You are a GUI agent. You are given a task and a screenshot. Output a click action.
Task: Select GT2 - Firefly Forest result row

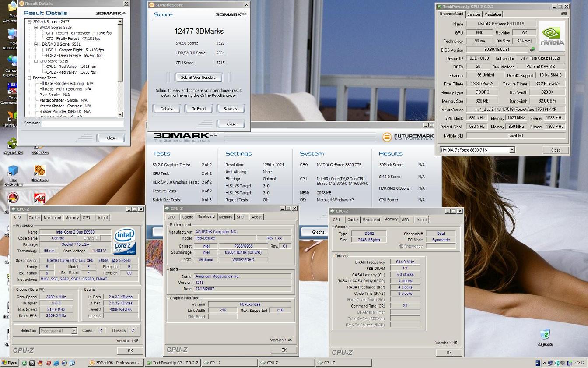[x=73, y=39]
